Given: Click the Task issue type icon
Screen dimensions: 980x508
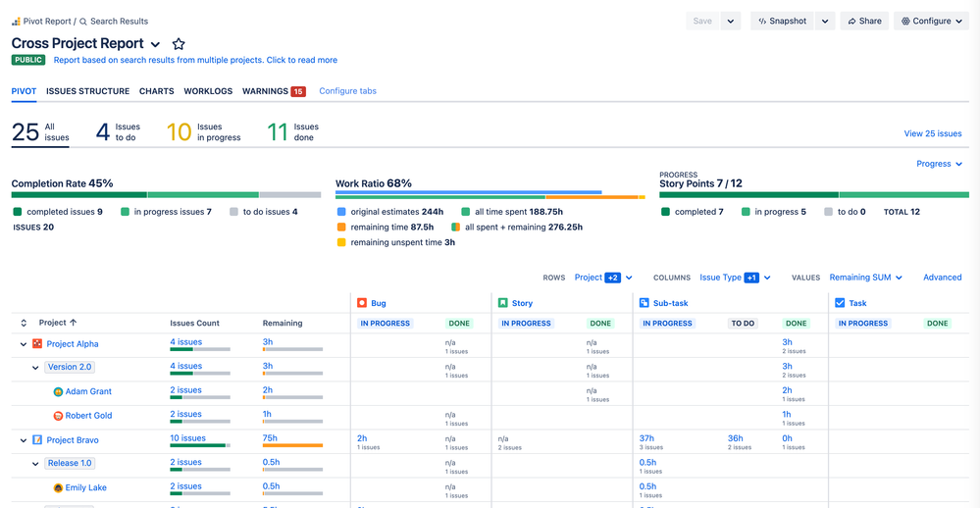Looking at the screenshot, I should (x=840, y=303).
